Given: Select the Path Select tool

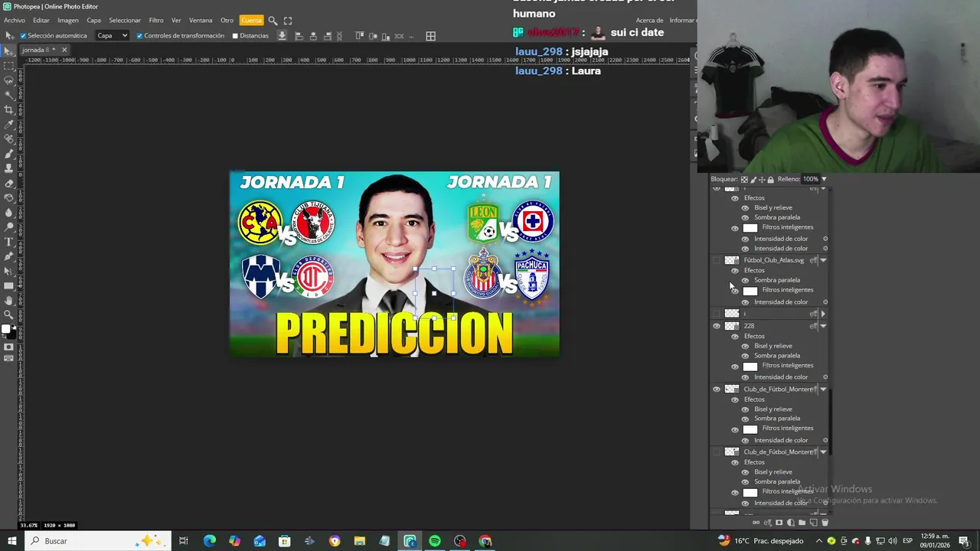Looking at the screenshot, I should [9, 271].
